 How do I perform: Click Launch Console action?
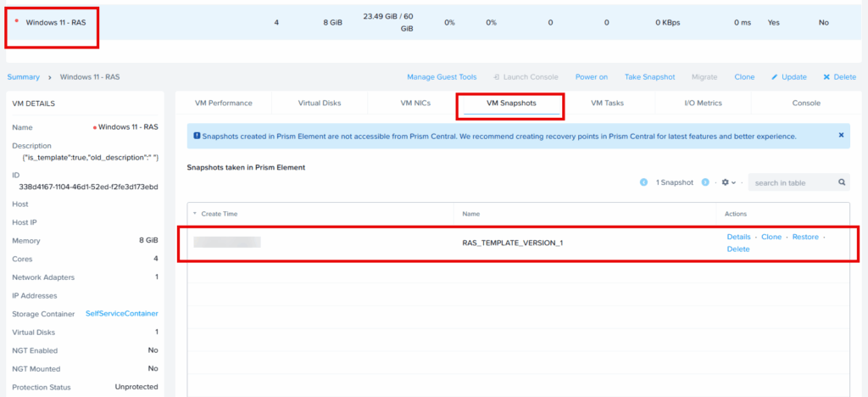point(526,77)
